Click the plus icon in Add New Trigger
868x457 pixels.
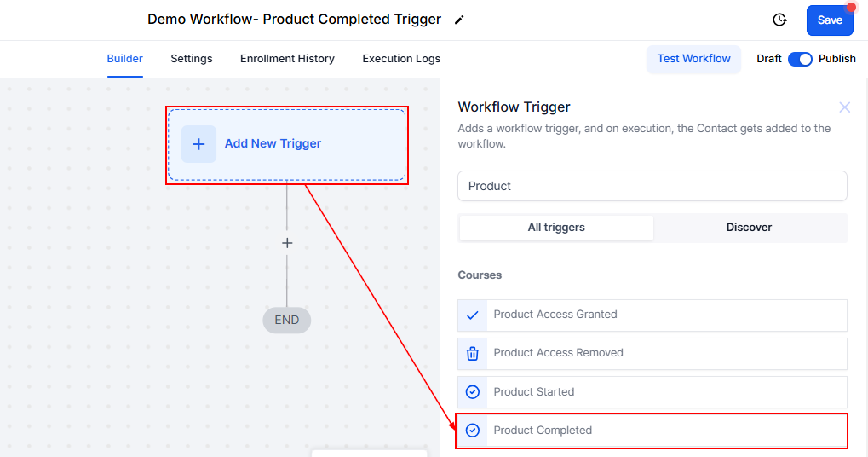(198, 144)
